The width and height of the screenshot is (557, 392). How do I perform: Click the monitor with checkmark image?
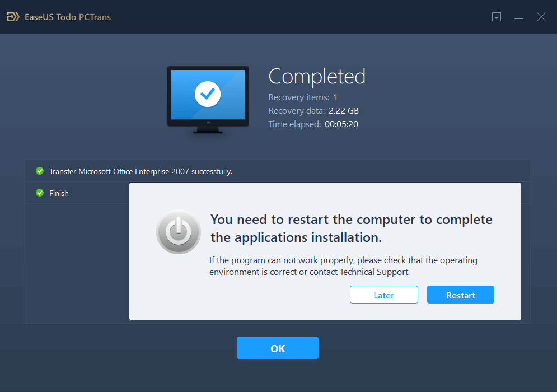(208, 100)
